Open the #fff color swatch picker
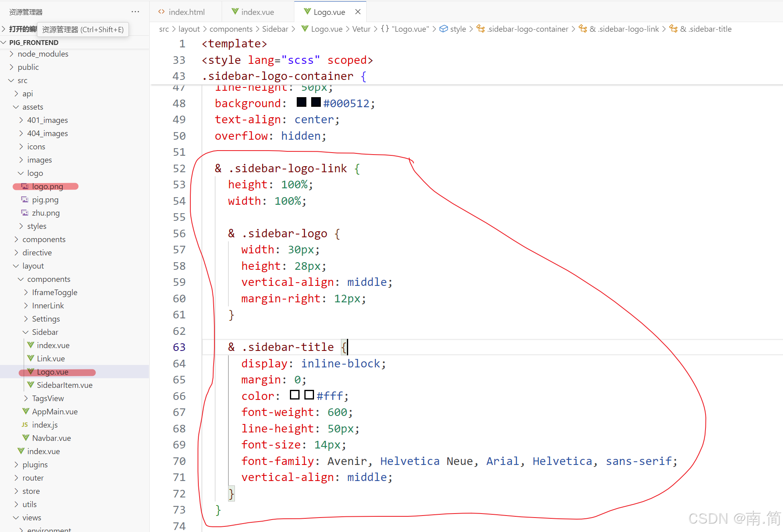 click(x=309, y=395)
